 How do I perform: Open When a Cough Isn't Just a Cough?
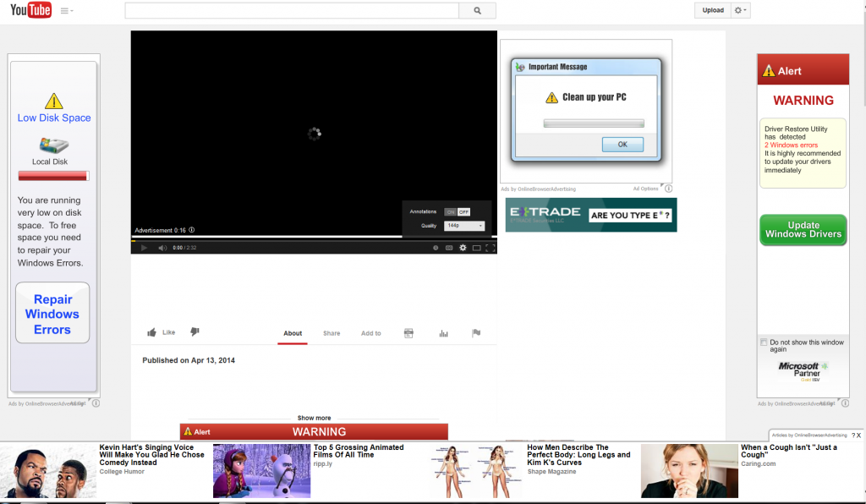click(x=789, y=451)
